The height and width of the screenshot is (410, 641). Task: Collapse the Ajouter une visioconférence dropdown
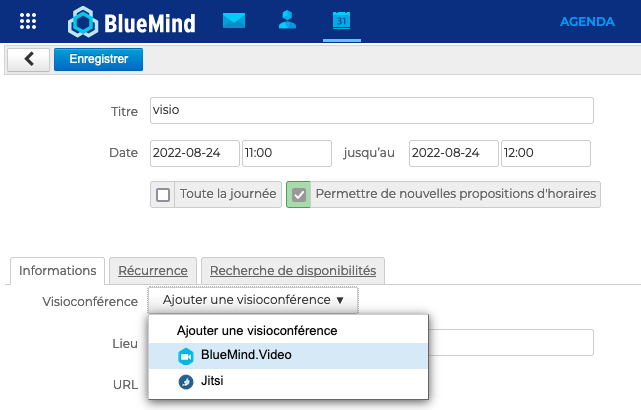tap(253, 300)
